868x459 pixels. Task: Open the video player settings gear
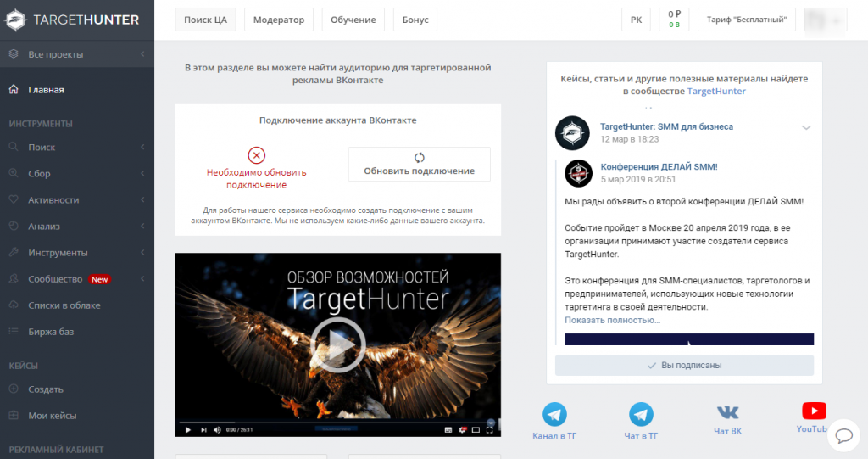pos(463,429)
